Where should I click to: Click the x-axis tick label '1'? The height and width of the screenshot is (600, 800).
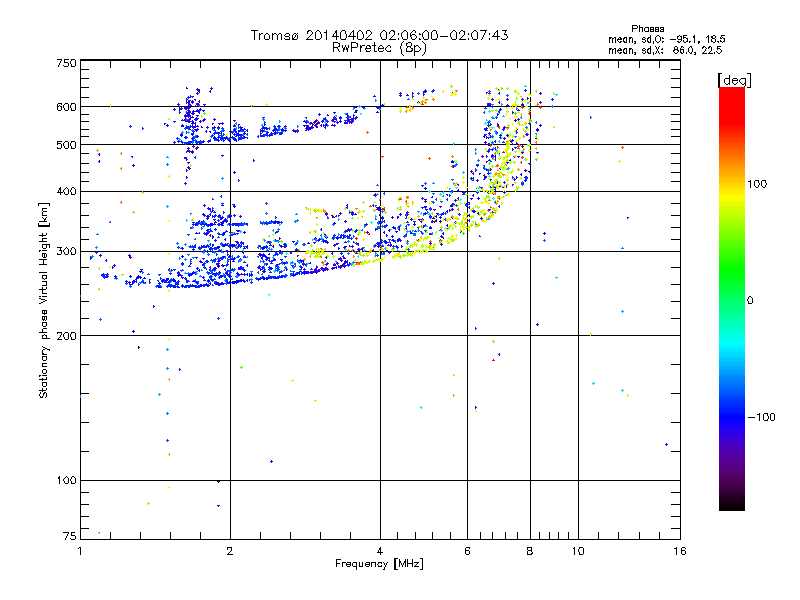click(x=80, y=551)
